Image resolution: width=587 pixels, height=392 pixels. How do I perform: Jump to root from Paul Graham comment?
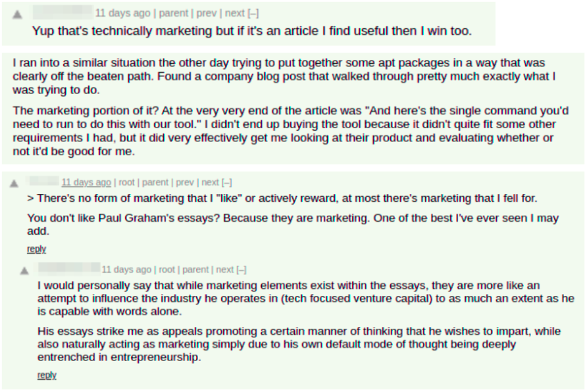126,183
